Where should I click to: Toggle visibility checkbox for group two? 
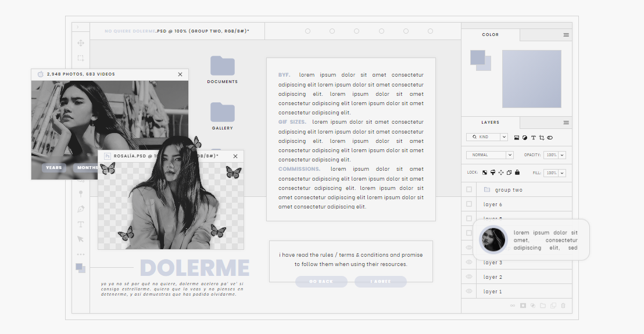469,189
